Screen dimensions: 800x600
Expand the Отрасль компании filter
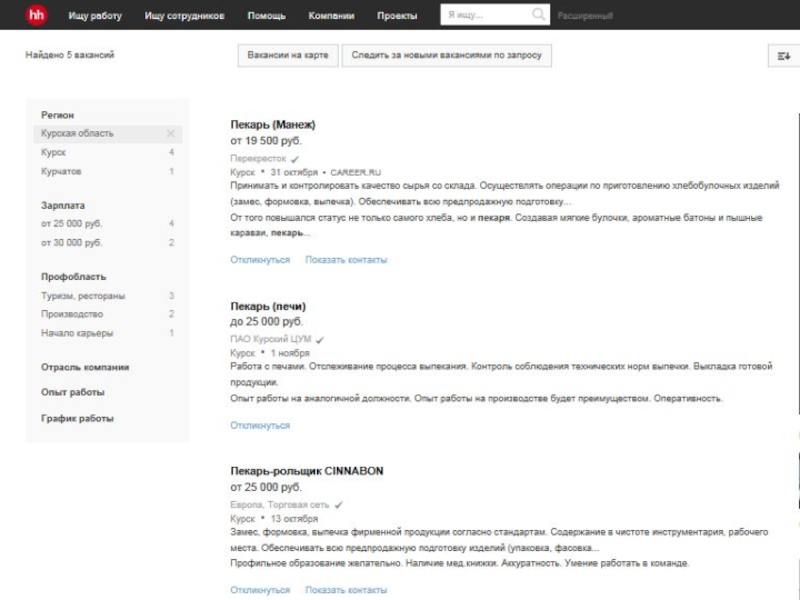click(85, 367)
